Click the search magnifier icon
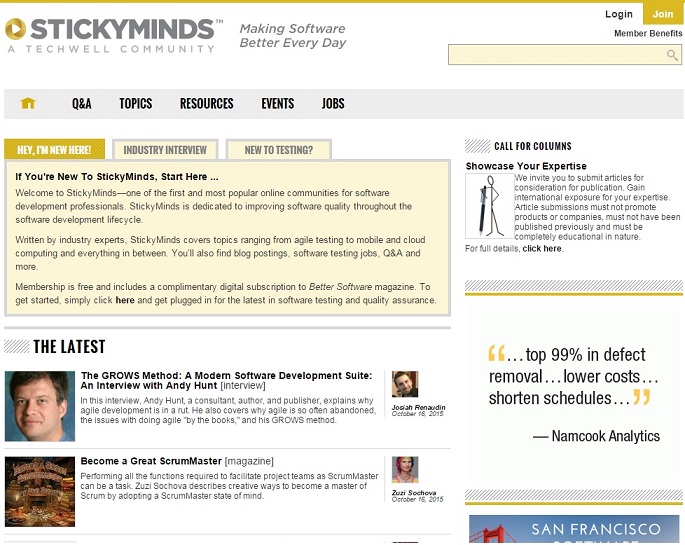 coord(673,56)
